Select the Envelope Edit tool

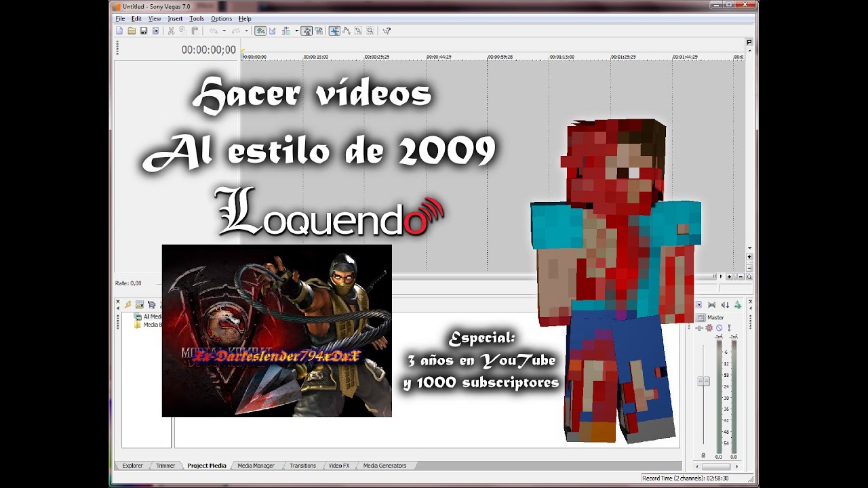[x=347, y=30]
